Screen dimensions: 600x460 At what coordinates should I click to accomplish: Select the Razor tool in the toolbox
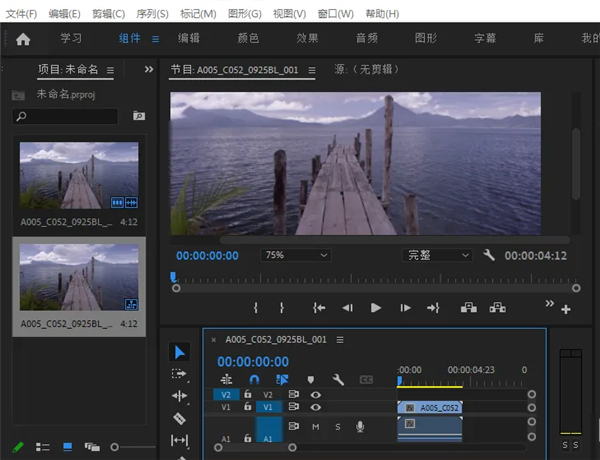pos(179,418)
